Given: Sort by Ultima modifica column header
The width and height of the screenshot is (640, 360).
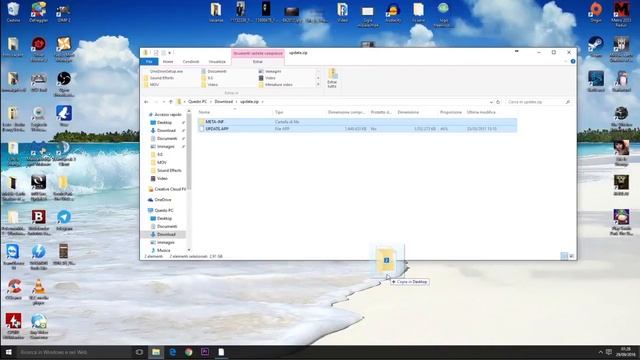Looking at the screenshot, I should coord(481,112).
